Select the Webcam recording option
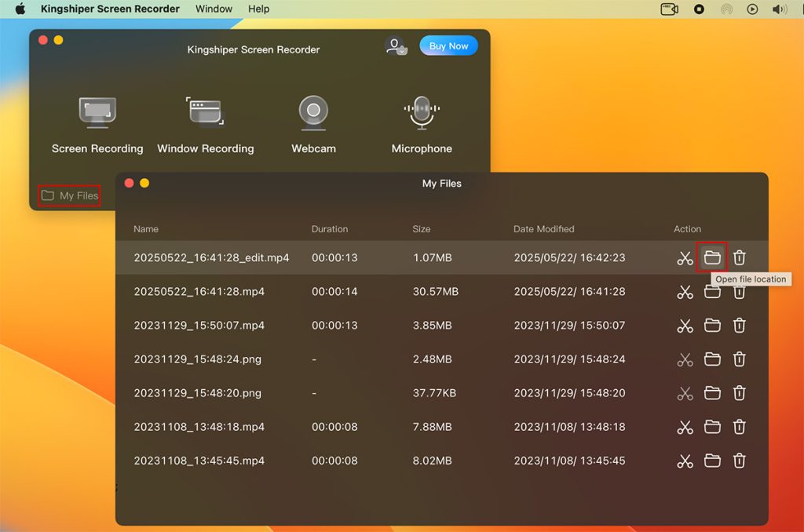 (x=313, y=125)
